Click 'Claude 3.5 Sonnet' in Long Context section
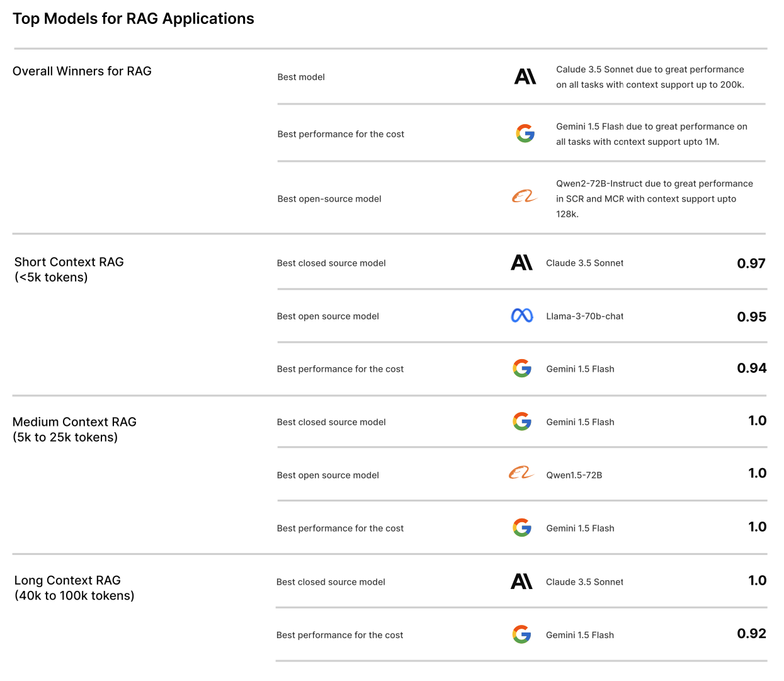Image resolution: width=784 pixels, height=681 pixels. 584,582
